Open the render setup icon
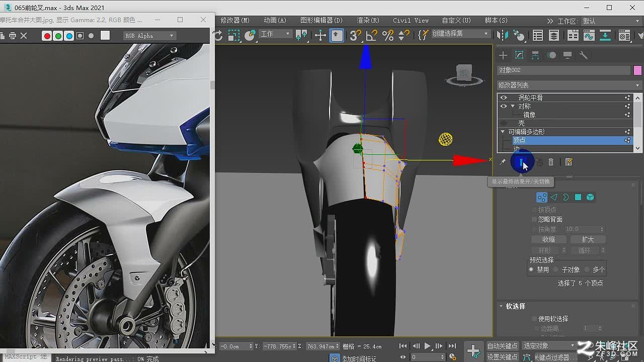The width and height of the screenshot is (644, 362). (624, 35)
